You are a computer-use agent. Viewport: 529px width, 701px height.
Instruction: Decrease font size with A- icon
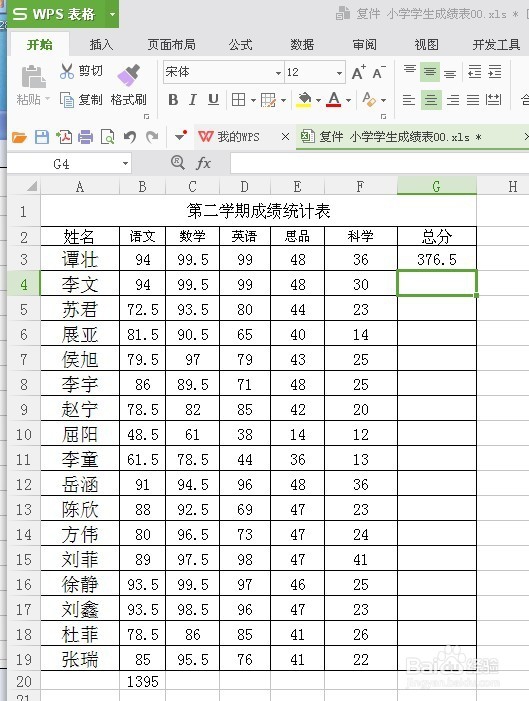(379, 72)
